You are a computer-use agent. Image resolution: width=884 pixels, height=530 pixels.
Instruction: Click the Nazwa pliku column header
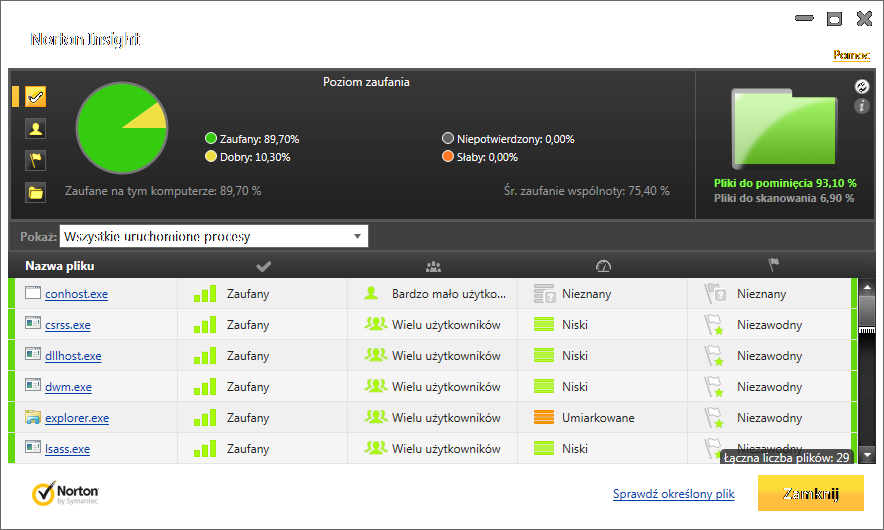point(60,266)
